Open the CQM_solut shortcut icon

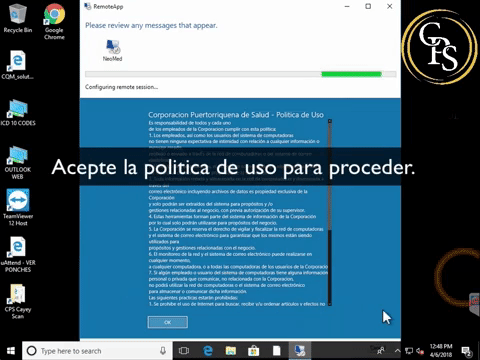click(x=17, y=65)
